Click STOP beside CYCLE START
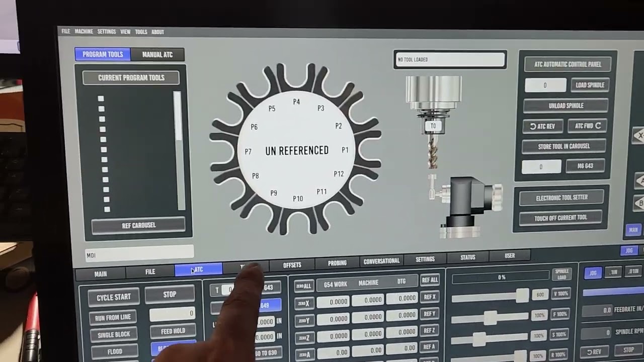This screenshot has width=644, height=362. [x=170, y=295]
